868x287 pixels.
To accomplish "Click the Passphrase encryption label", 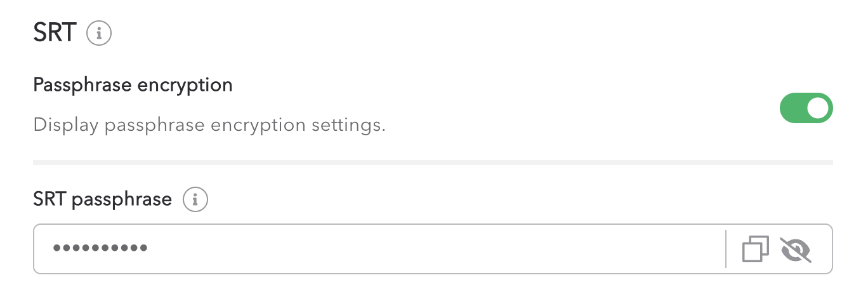I will 133,84.
